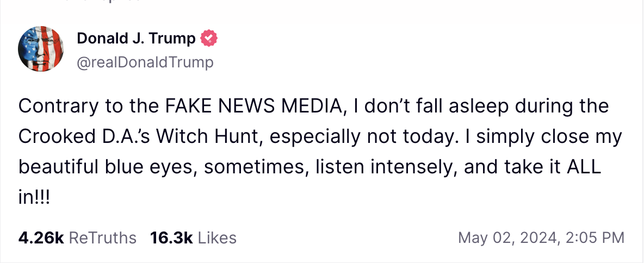Open the Donald J. Trump display name
The width and height of the screenshot is (644, 263).
pyautogui.click(x=136, y=39)
